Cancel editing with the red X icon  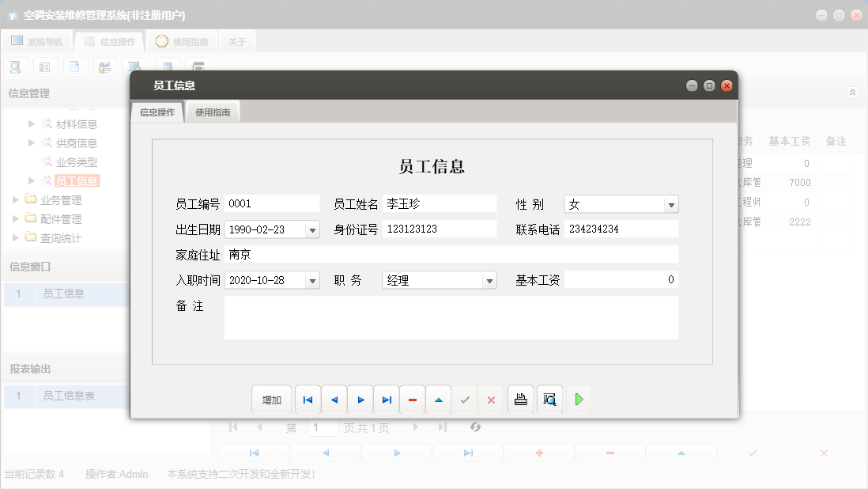[x=491, y=400]
